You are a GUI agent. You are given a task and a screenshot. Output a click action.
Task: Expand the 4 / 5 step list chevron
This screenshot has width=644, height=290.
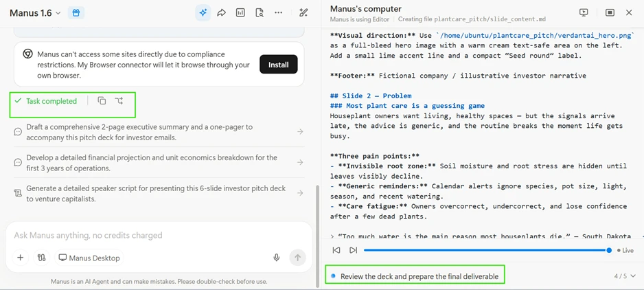click(x=633, y=276)
